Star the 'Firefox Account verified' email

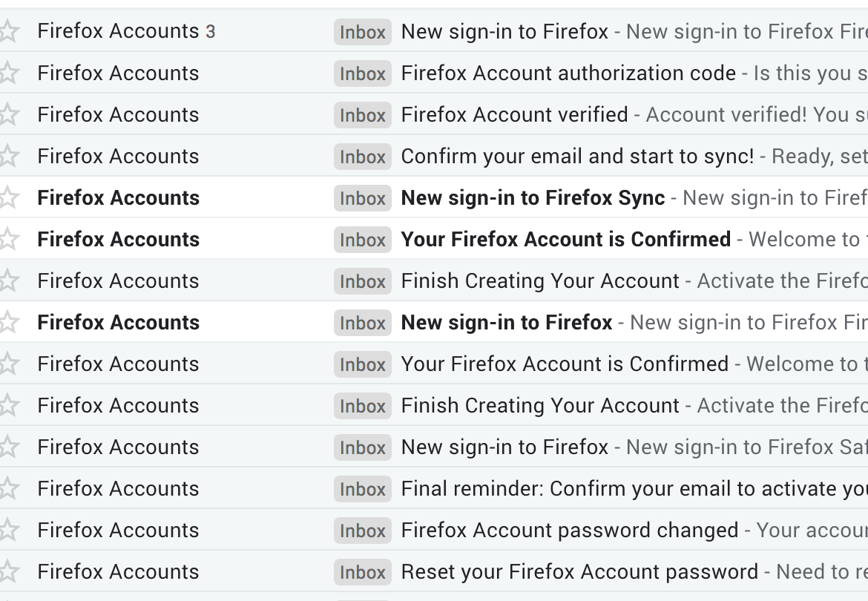click(x=8, y=114)
